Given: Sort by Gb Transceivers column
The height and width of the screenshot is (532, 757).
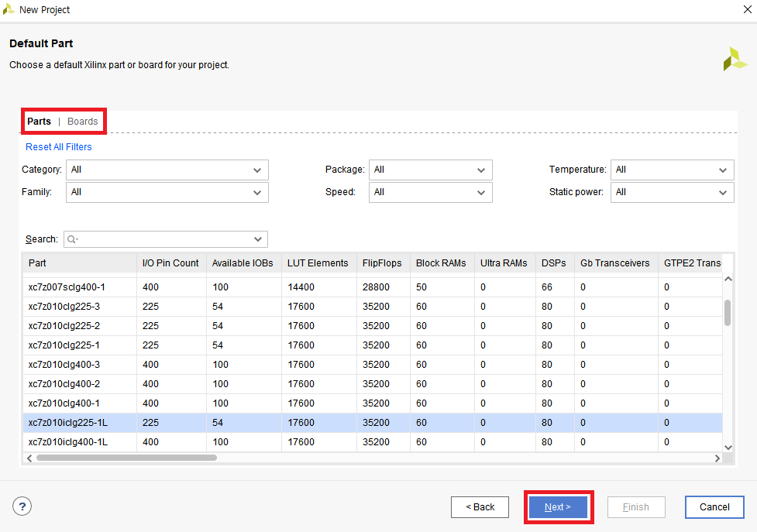Looking at the screenshot, I should (616, 263).
